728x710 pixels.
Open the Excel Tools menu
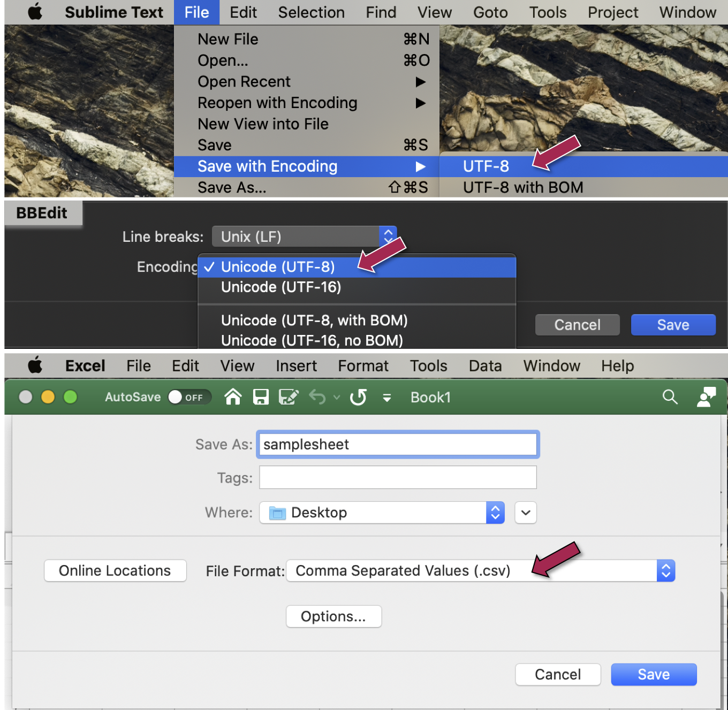tap(428, 366)
